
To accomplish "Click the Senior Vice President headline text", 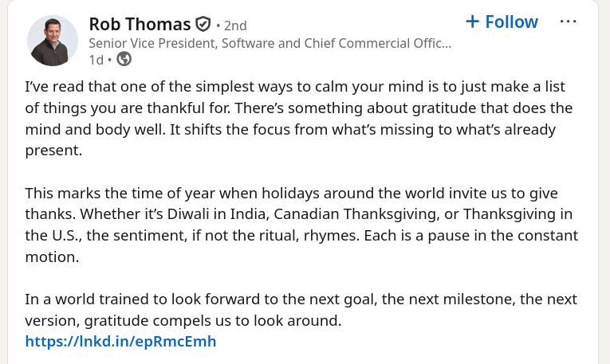I will point(270,43).
